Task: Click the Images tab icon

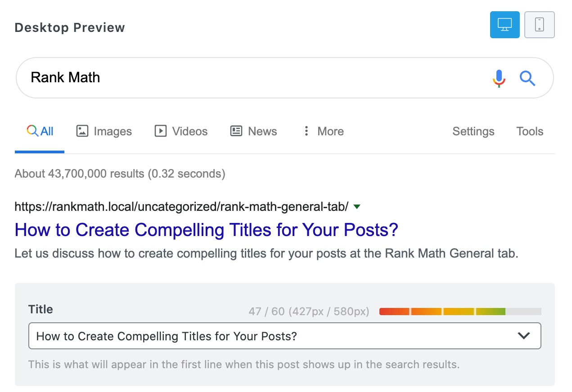Action: point(82,131)
